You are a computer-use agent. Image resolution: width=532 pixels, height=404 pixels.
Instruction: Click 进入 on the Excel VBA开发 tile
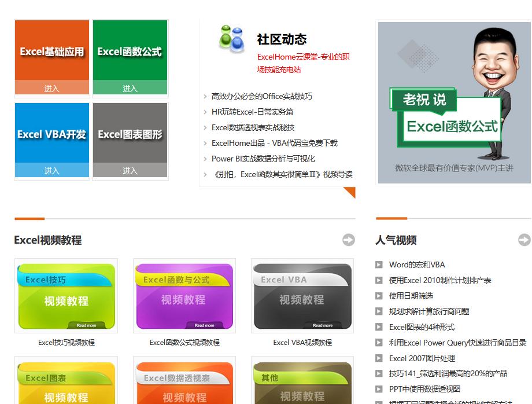[51, 171]
